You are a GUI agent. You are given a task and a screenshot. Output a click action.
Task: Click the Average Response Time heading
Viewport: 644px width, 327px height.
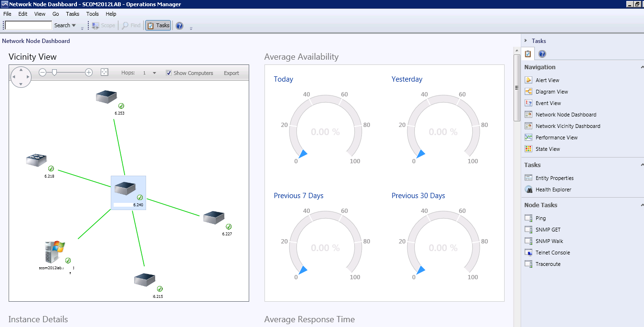309,319
